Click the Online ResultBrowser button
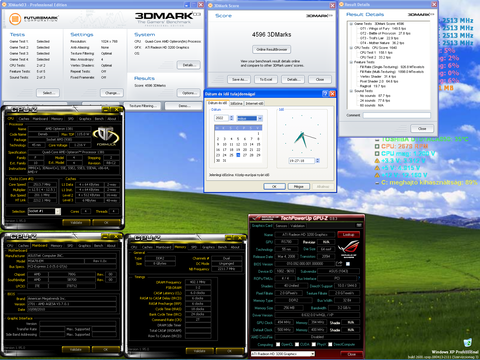The image size is (480, 360). pyautogui.click(x=272, y=49)
